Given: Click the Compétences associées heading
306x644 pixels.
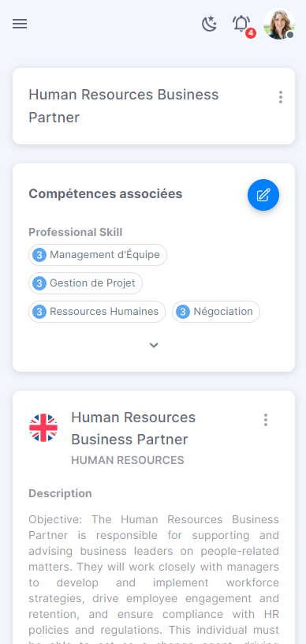Looking at the screenshot, I should 106,193.
